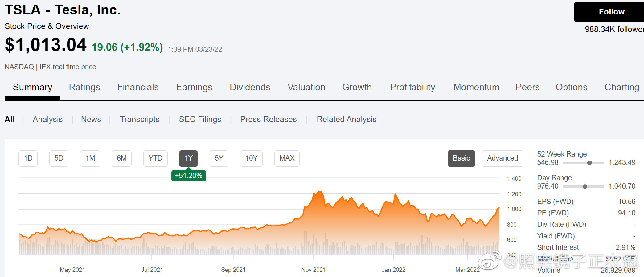Image resolution: width=644 pixels, height=277 pixels.
Task: Switch chart to 5Y range
Action: 219,158
